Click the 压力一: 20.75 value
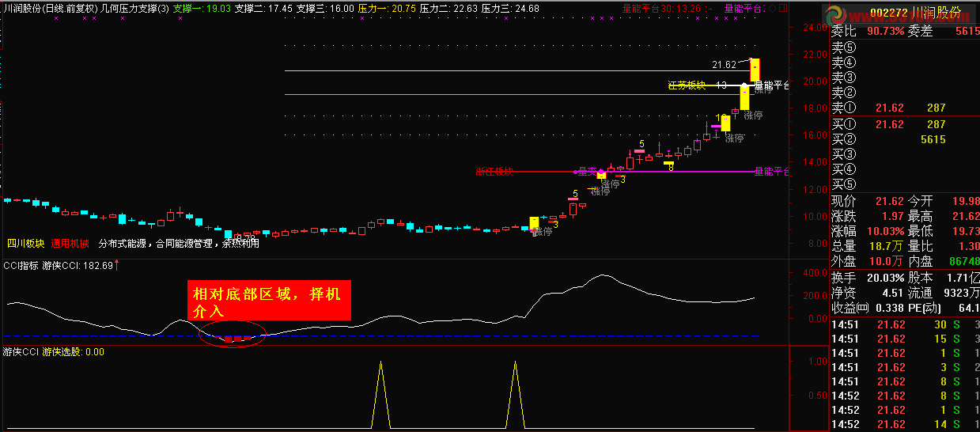The height and width of the screenshot is (432, 980). (387, 8)
